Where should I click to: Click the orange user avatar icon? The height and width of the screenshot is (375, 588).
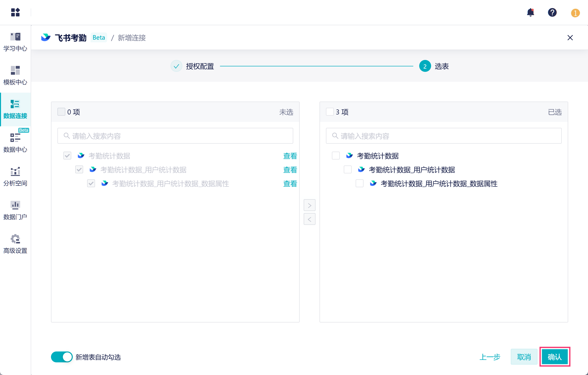click(575, 13)
